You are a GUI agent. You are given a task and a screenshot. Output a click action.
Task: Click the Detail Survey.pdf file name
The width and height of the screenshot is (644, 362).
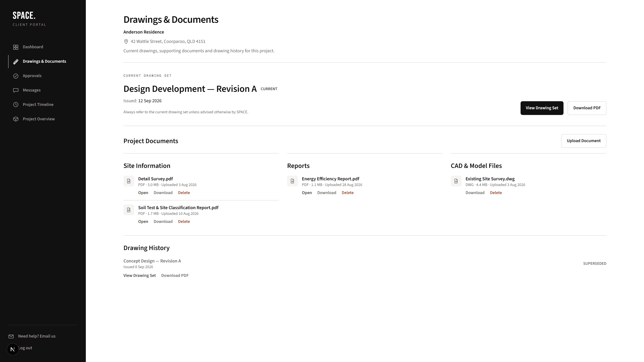tap(155, 179)
